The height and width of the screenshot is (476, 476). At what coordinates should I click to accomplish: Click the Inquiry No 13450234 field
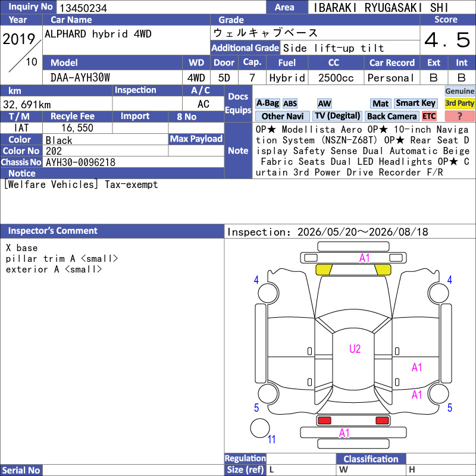[x=161, y=8]
